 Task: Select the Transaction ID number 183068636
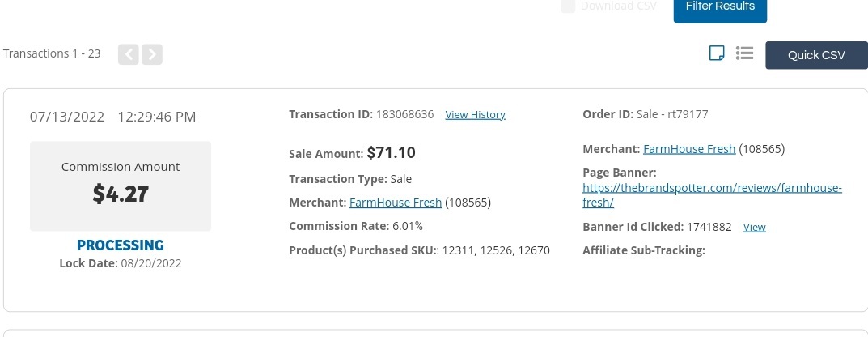(404, 114)
